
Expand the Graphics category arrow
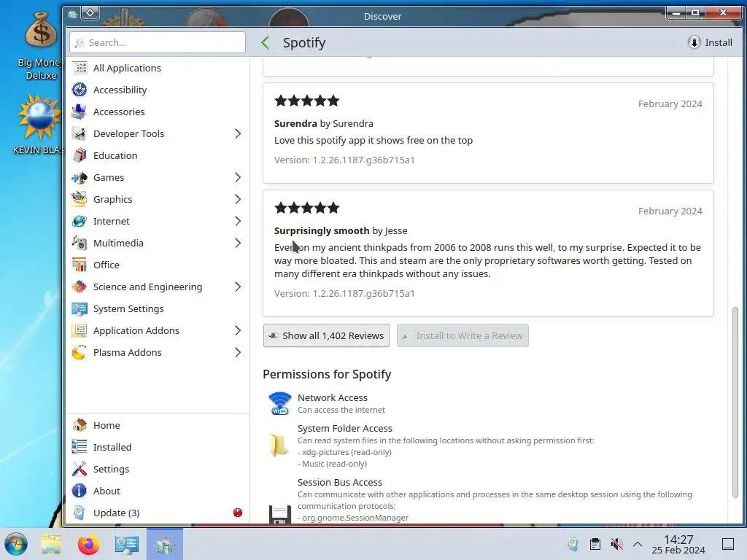[238, 200]
